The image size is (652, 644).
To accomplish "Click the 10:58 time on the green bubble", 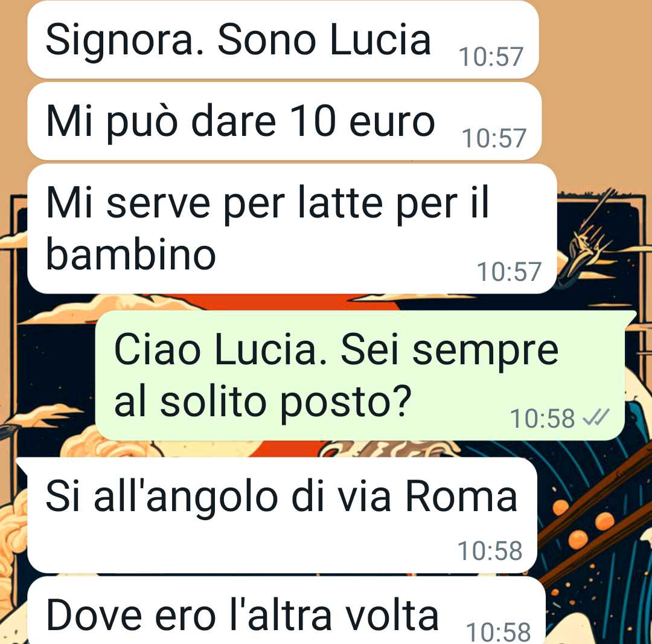I will point(542,418).
